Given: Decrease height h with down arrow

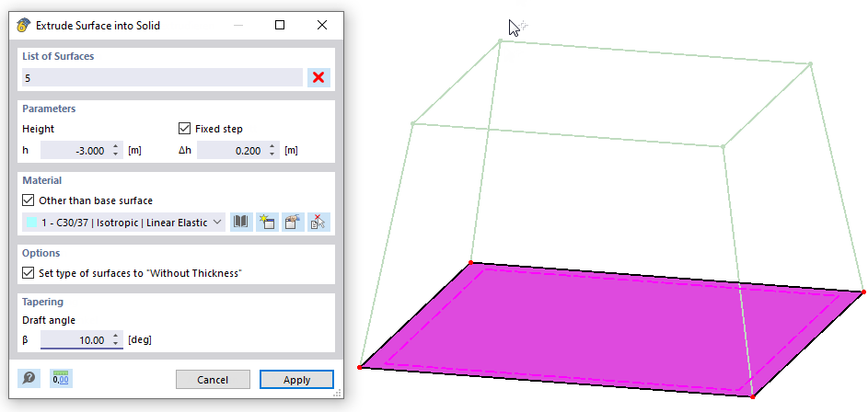Looking at the screenshot, I should click(115, 154).
